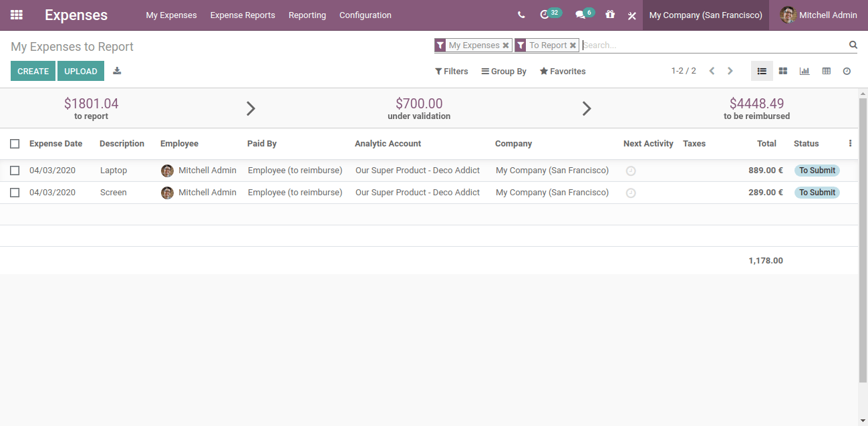This screenshot has width=868, height=426.
Task: Click the CREATE button
Action: click(33, 71)
